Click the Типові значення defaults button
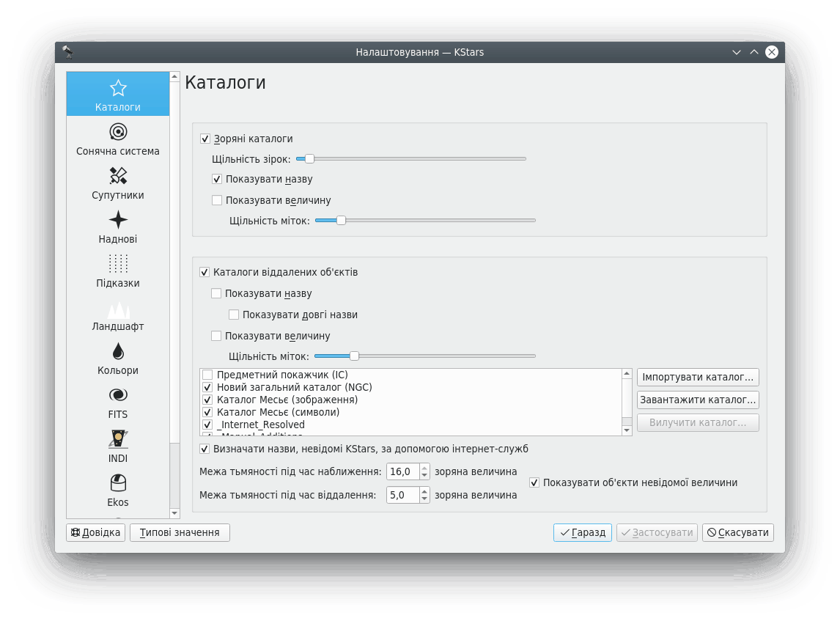Viewport: 840px width, 621px height. [180, 532]
